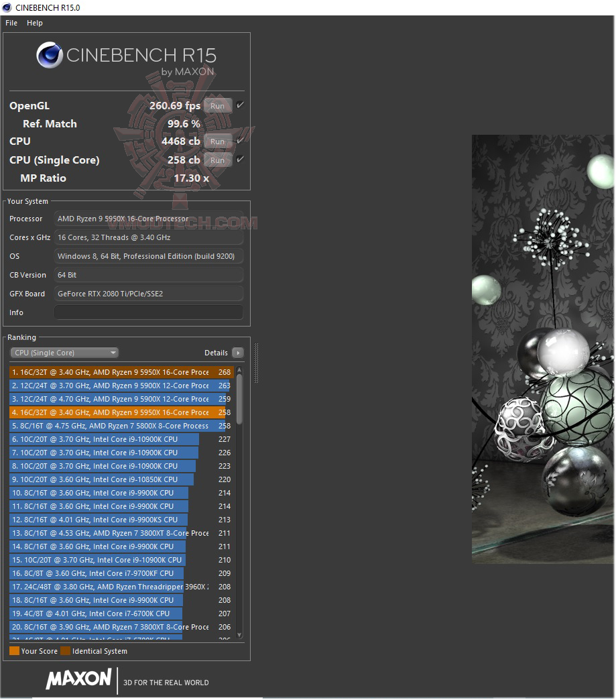
Task: Select ranking row 3 Ryzen 9 5900X 259
Action: (x=121, y=399)
